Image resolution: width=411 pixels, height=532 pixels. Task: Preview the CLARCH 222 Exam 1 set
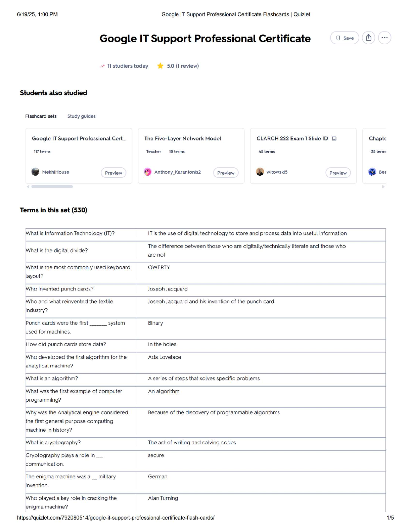click(x=338, y=173)
